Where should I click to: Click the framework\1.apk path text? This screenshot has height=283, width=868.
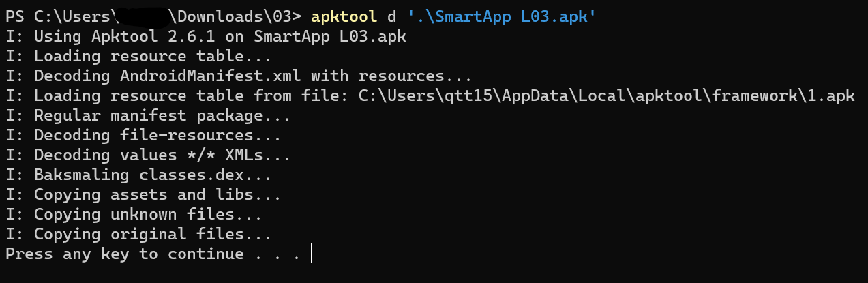coord(606,95)
